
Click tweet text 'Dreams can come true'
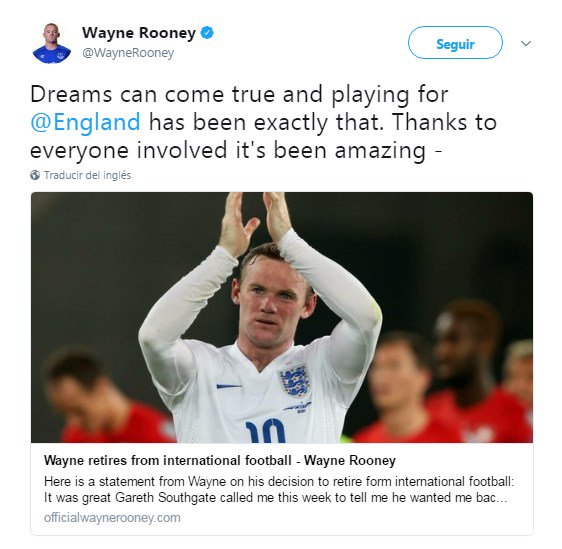coord(153,94)
